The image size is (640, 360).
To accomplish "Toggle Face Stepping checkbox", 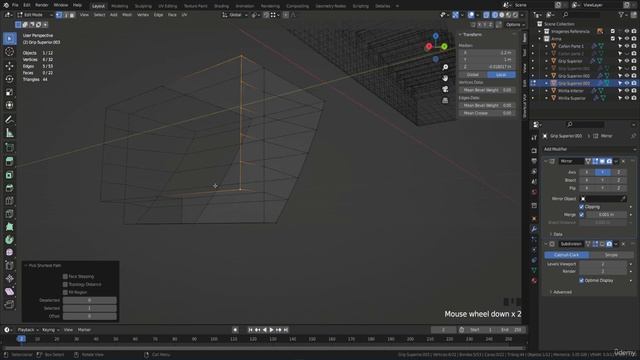I will pyautogui.click(x=65, y=276).
